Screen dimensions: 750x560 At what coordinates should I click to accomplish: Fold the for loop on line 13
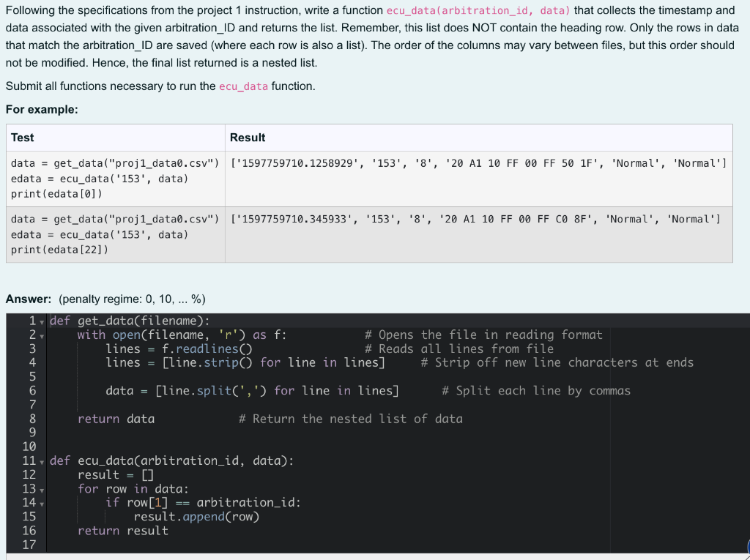point(42,490)
